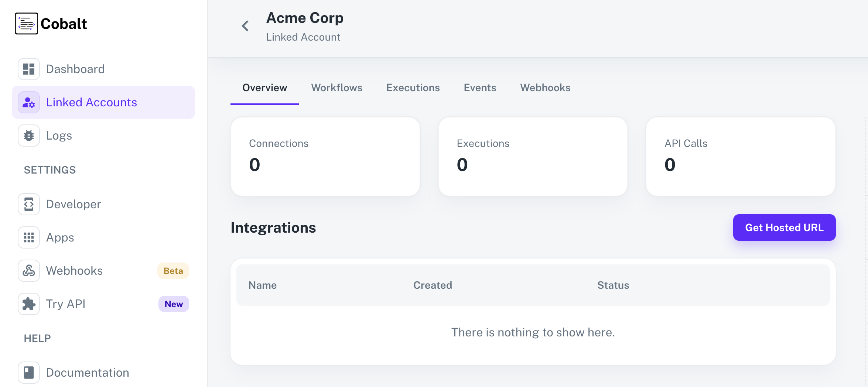
Task: Click the Linked Accounts icon in sidebar
Action: click(28, 102)
